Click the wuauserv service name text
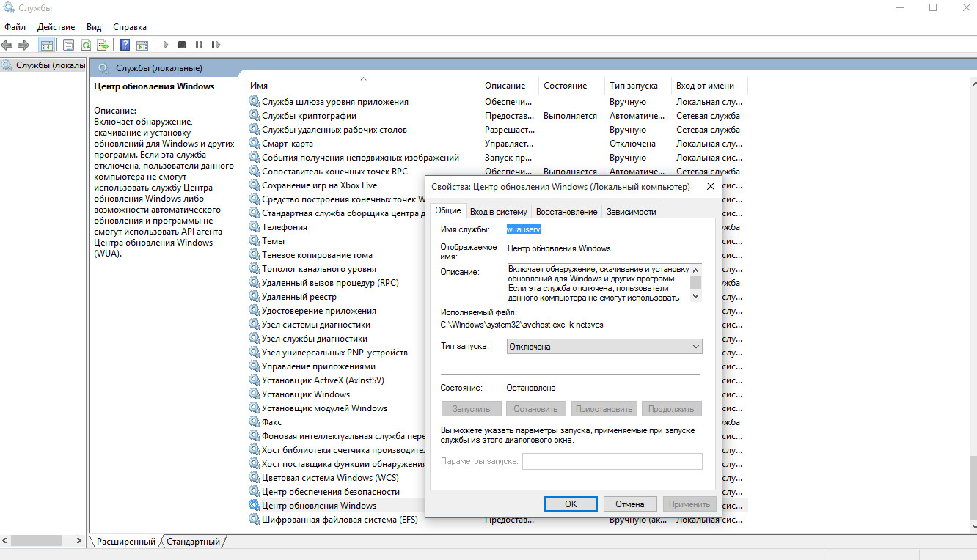This screenshot has width=977, height=560. pyautogui.click(x=524, y=229)
